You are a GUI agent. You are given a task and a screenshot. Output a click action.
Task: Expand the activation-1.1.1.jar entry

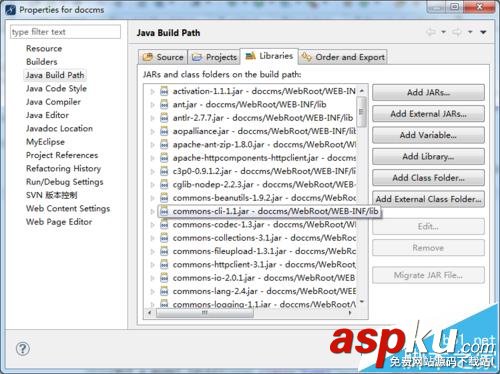[153, 91]
